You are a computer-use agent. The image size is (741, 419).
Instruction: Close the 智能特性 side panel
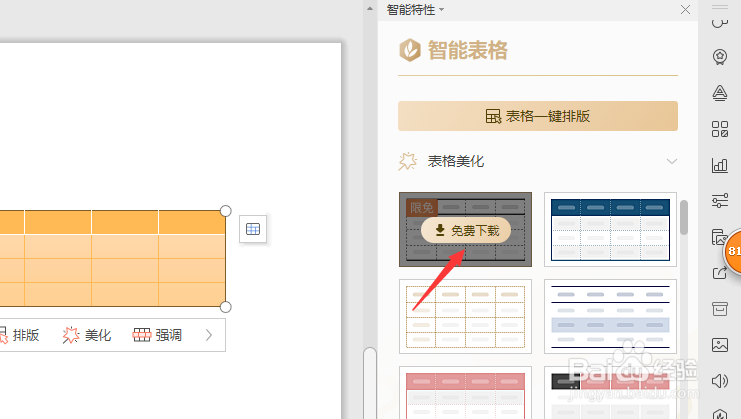[685, 9]
